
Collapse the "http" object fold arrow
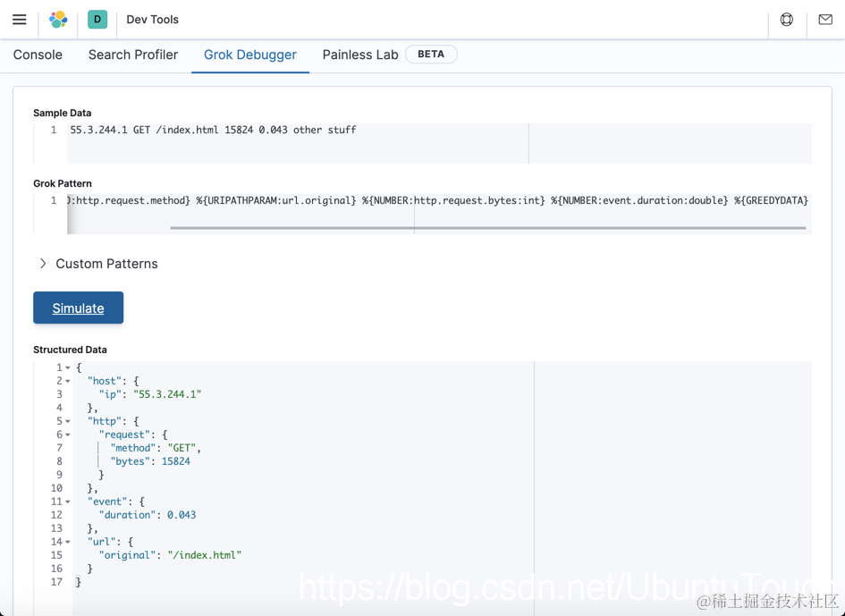click(68, 421)
